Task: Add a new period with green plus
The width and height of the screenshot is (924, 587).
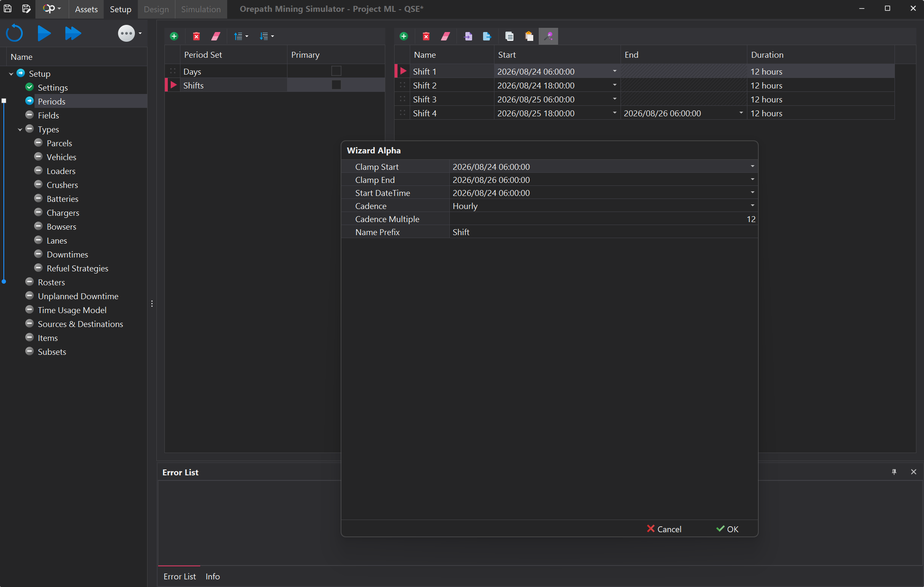Action: (404, 36)
